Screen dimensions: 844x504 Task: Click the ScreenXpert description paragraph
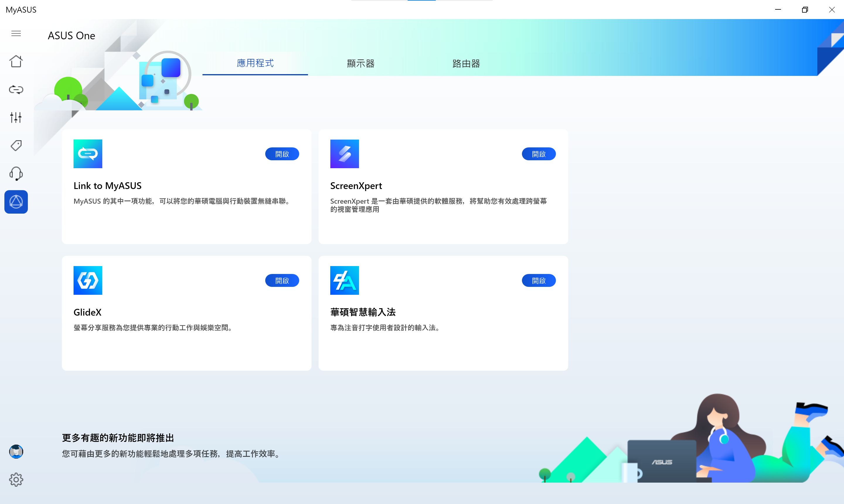(438, 205)
